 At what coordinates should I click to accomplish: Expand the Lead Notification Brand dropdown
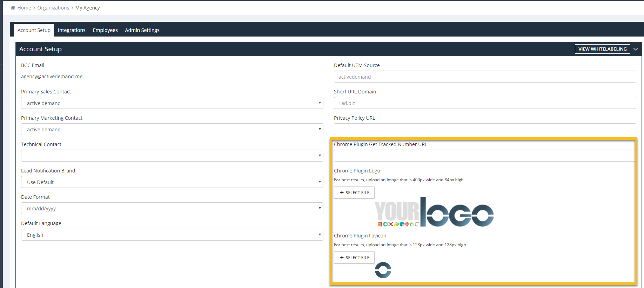click(172, 182)
